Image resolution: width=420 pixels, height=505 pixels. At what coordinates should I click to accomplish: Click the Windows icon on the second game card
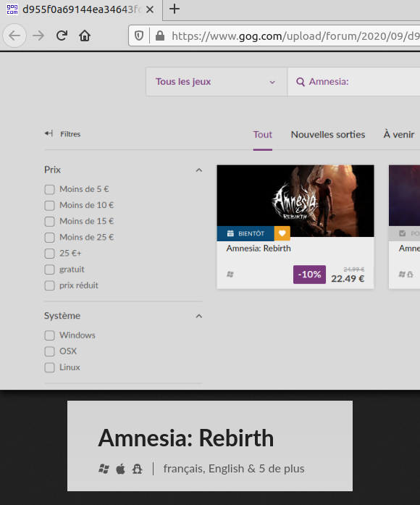pos(402,275)
